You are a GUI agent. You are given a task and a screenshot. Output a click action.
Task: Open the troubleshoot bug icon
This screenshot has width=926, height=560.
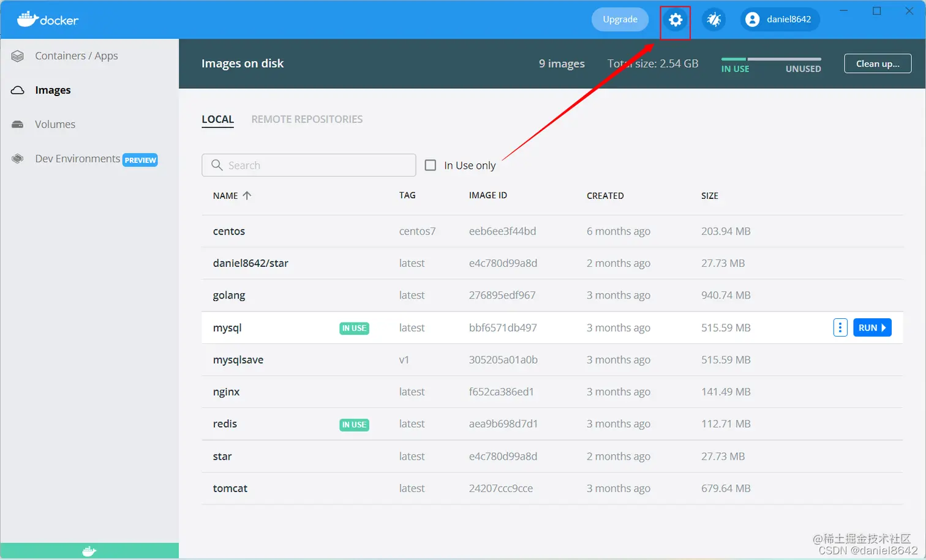click(x=713, y=20)
